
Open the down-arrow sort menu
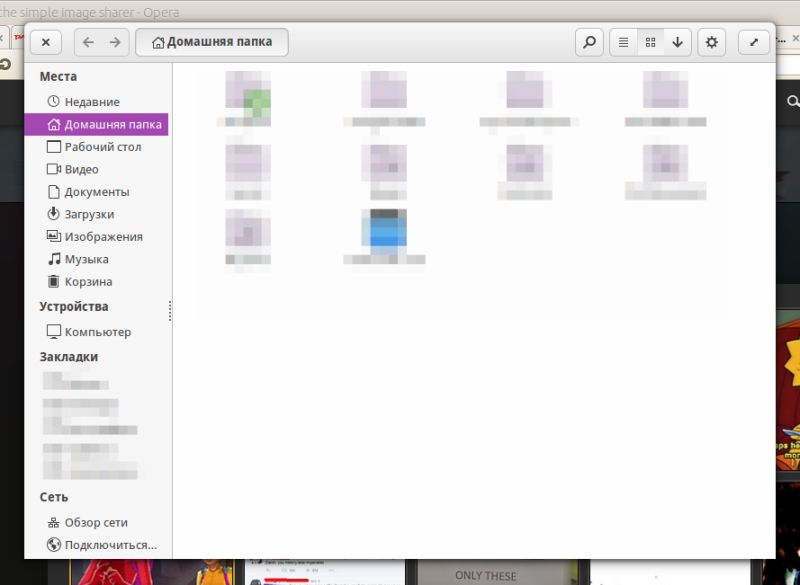(678, 42)
